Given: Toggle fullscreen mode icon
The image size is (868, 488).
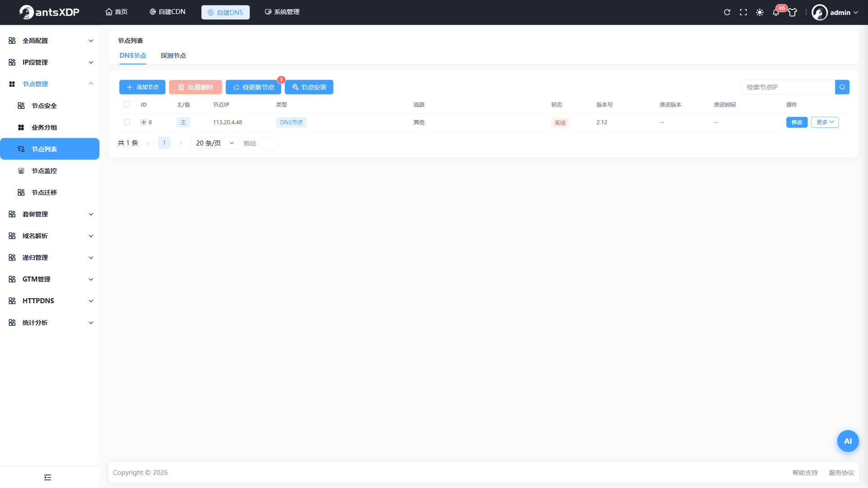Looking at the screenshot, I should pos(743,12).
